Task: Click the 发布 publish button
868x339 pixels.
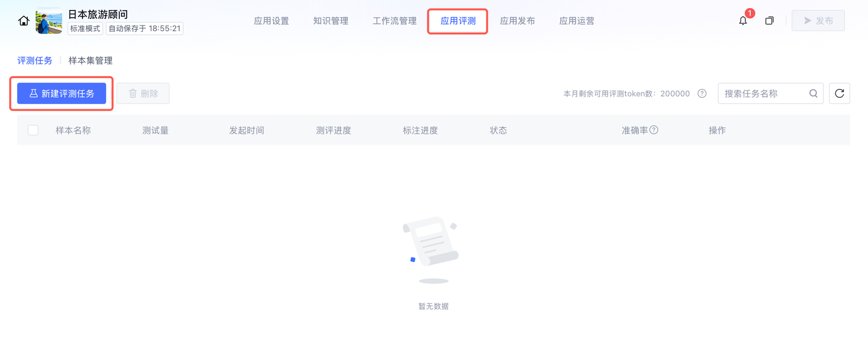Action: (818, 21)
